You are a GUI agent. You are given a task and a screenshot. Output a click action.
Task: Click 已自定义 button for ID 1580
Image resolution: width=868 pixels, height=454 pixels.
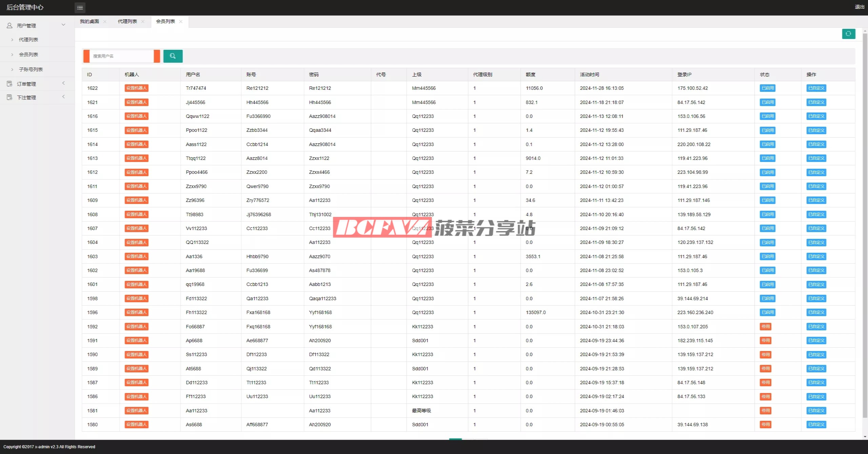click(x=816, y=425)
